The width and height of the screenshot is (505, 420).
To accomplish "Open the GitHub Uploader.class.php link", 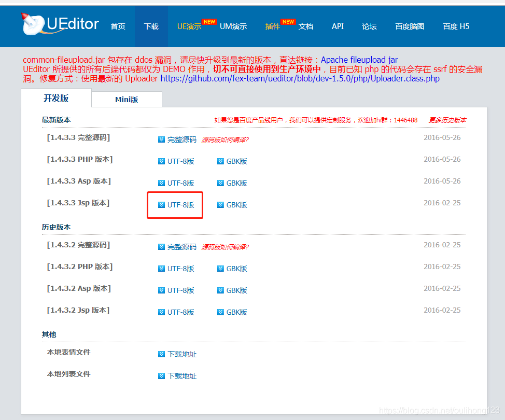I will click(300, 79).
